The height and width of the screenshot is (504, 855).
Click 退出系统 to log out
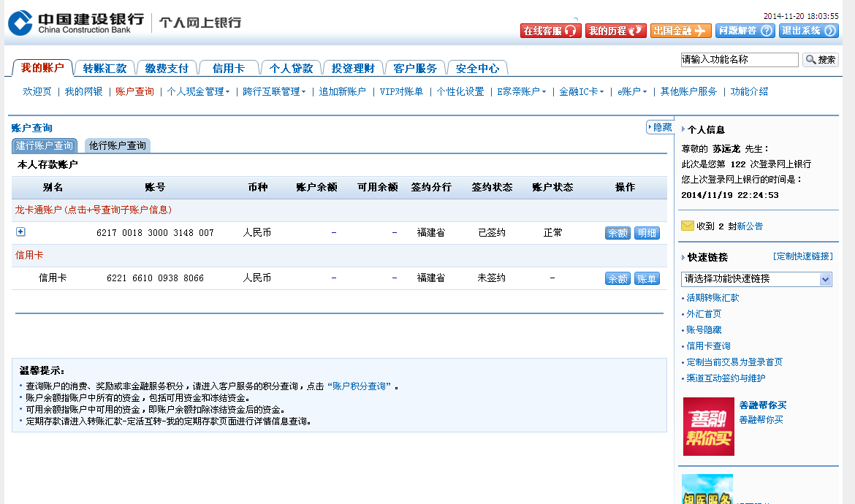(x=809, y=31)
